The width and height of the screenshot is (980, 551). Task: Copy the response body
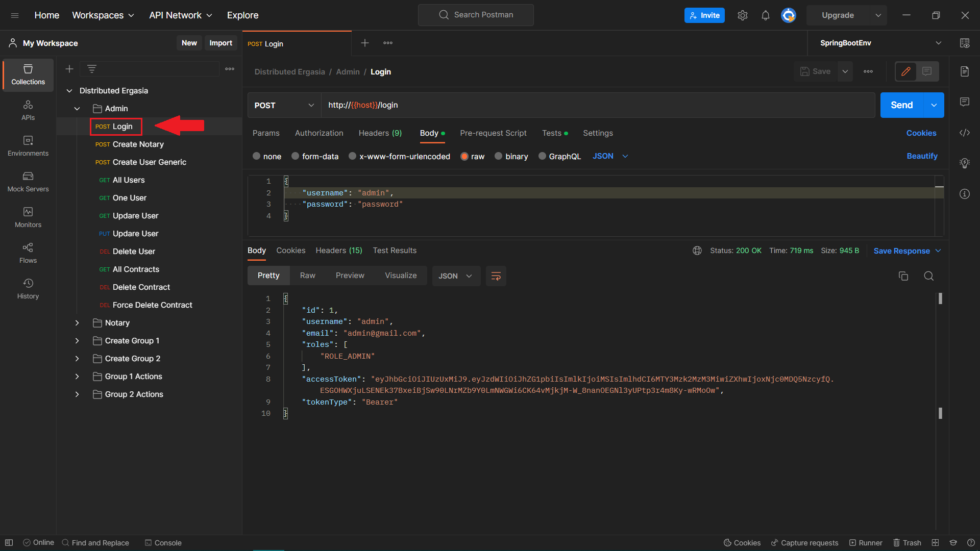[903, 276]
